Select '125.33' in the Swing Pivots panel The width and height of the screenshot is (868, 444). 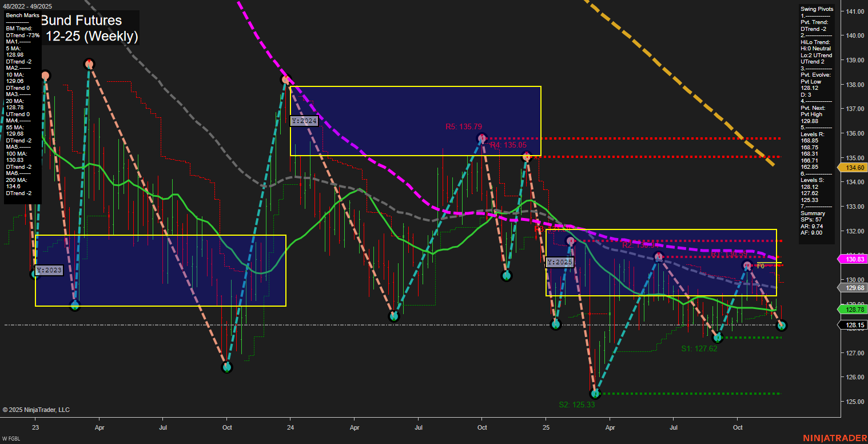tap(809, 200)
